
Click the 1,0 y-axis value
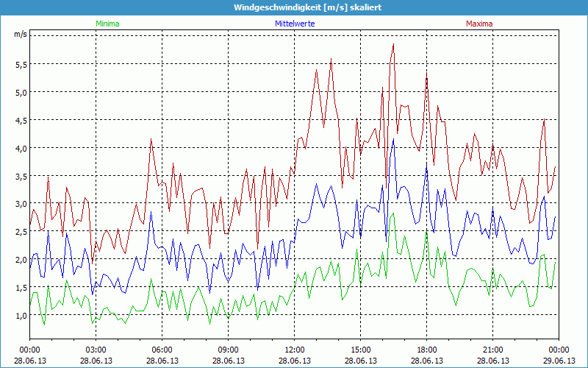click(x=21, y=316)
